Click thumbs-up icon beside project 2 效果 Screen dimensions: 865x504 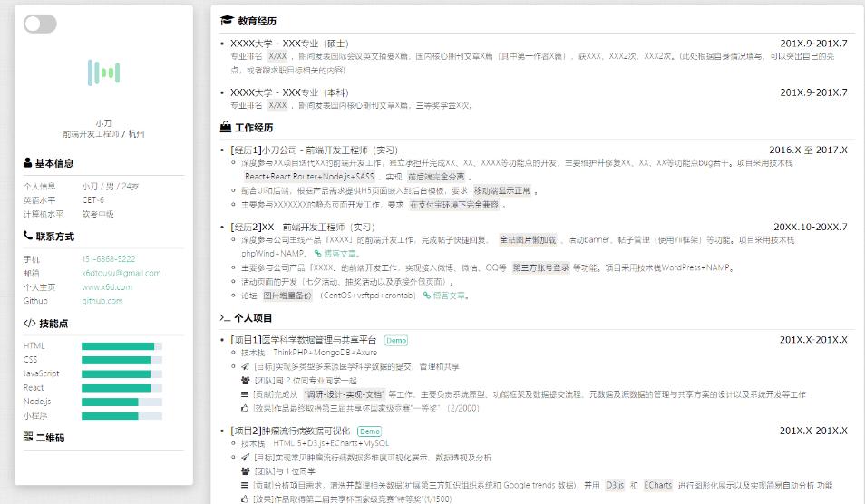[x=245, y=499]
